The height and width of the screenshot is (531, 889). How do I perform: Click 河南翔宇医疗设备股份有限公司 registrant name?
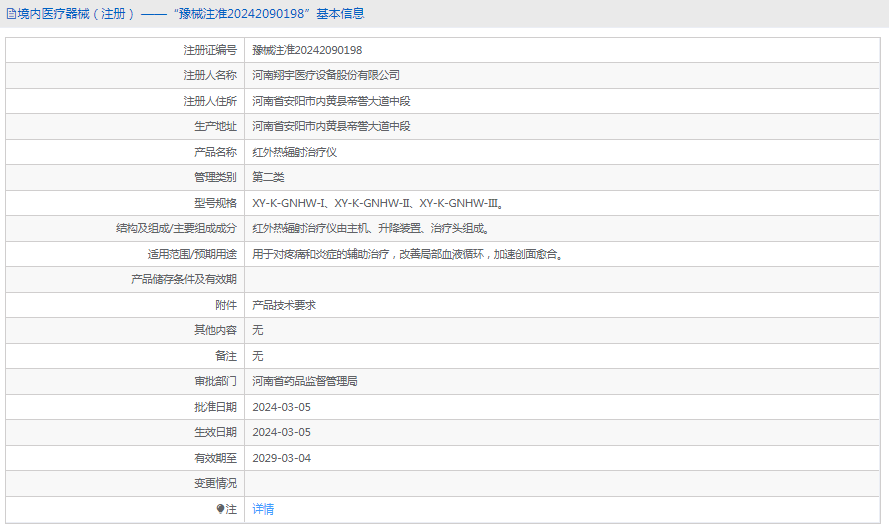point(326,75)
